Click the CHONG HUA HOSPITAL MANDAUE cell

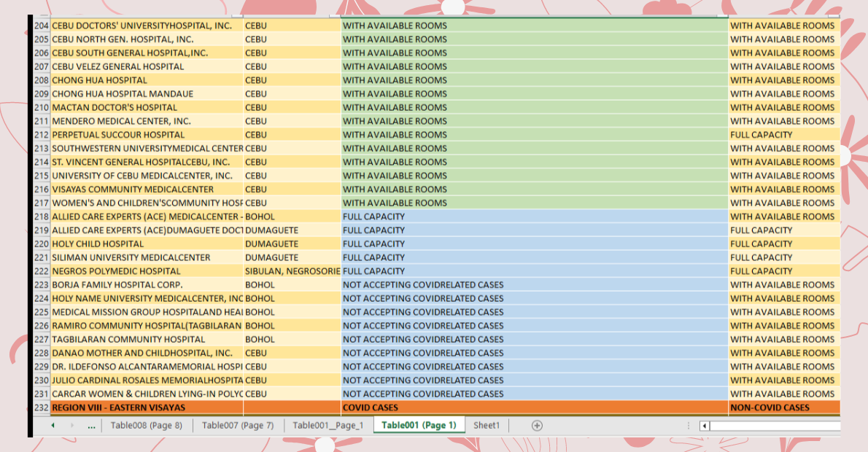pyautogui.click(x=147, y=93)
